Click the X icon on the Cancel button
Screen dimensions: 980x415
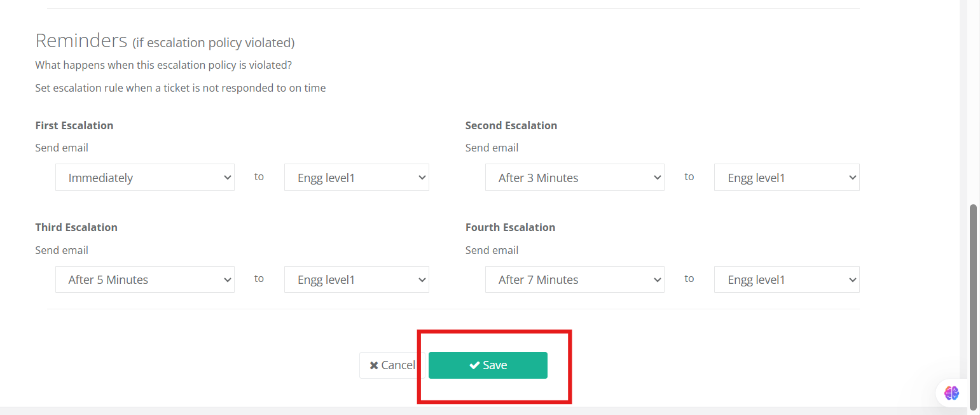pos(374,365)
